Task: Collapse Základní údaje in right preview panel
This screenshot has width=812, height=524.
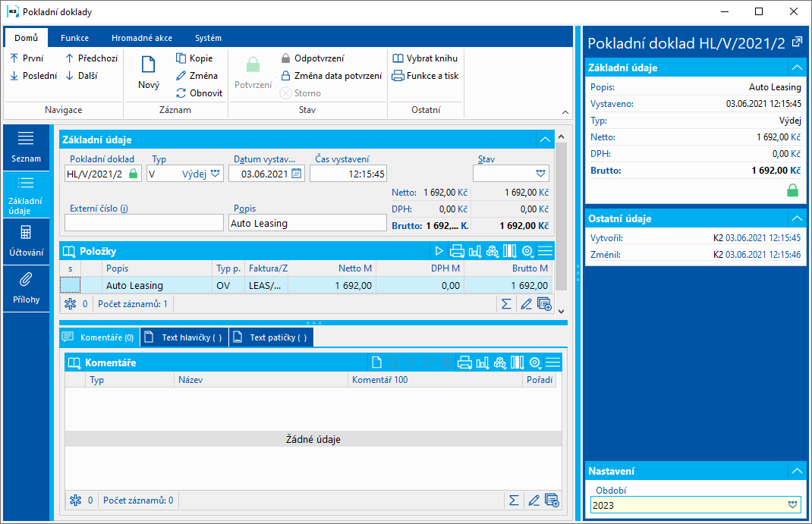Action: pyautogui.click(x=797, y=67)
